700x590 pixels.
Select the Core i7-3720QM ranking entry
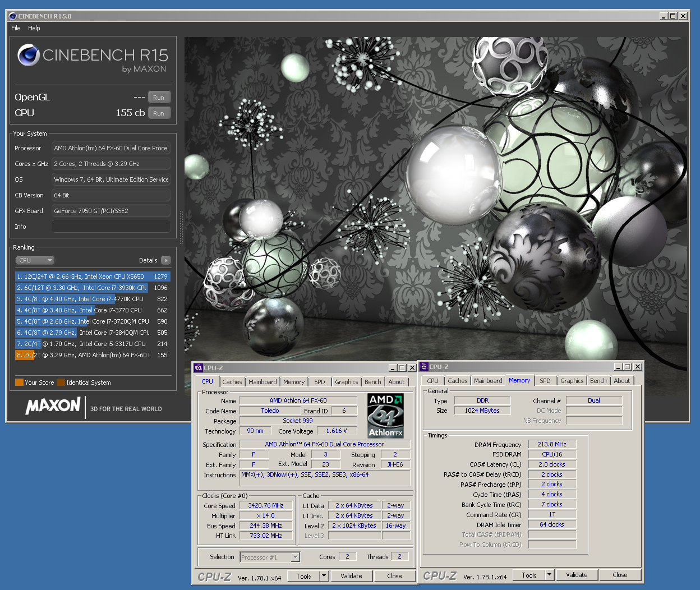coord(93,321)
